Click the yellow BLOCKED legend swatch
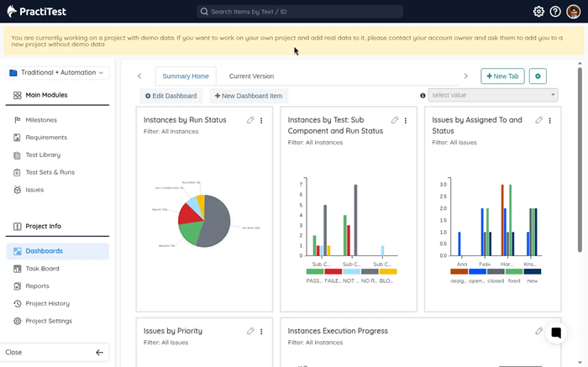This screenshot has width=588, height=367. point(388,271)
